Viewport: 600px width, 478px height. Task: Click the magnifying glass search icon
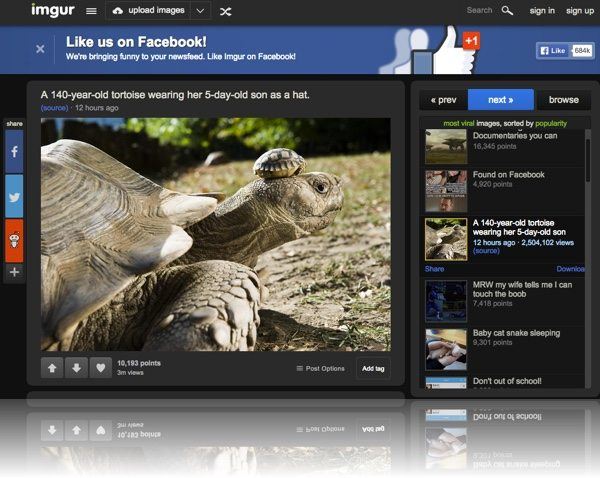[507, 11]
